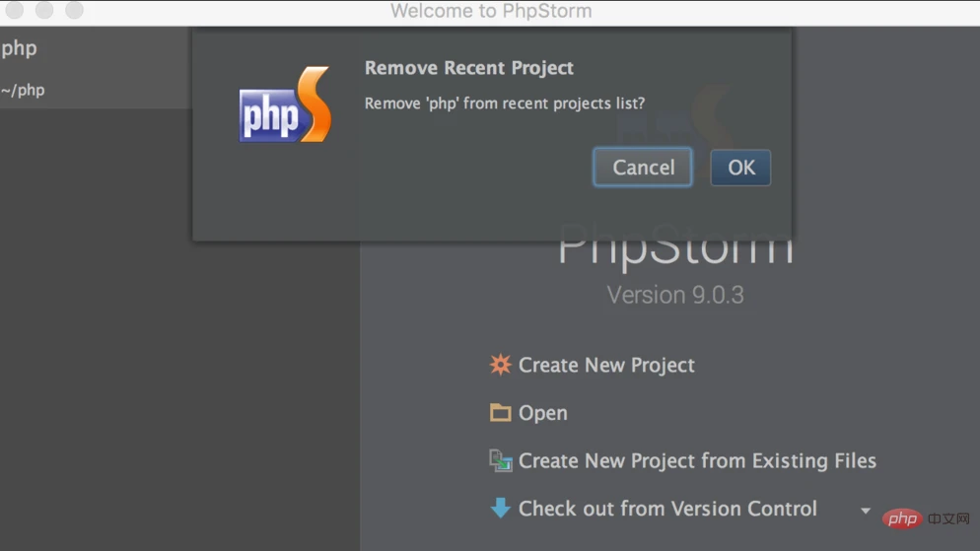Click the Welcome to PhpStorm title bar text
Viewport: 980px width, 551px height.
coord(491,11)
